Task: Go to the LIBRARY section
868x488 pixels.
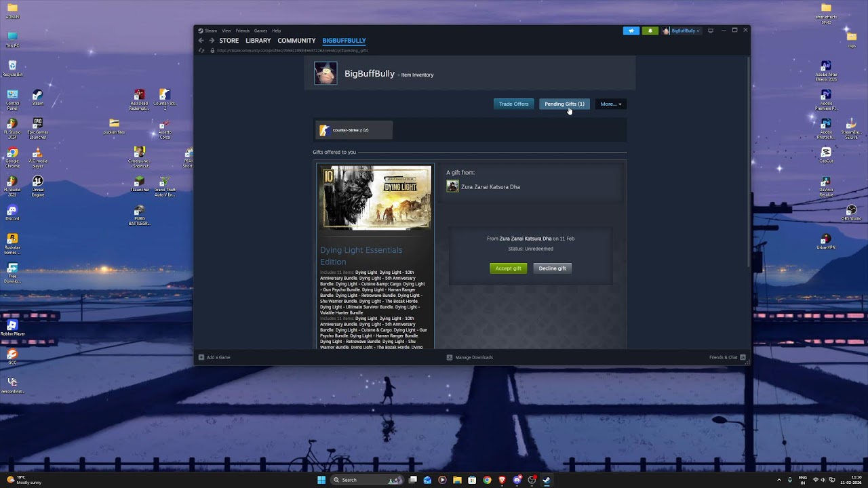Action: coord(258,41)
